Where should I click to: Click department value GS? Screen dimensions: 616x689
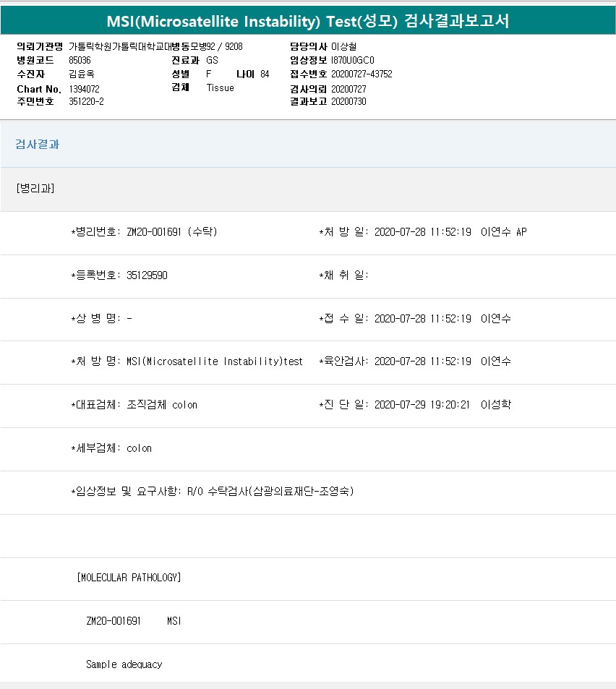click(213, 60)
